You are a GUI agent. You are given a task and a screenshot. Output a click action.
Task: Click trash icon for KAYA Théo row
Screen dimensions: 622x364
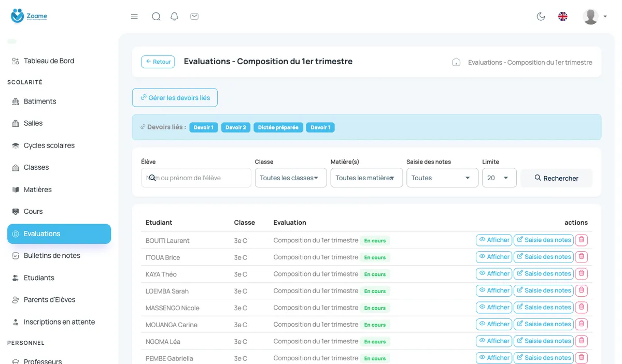[582, 273]
